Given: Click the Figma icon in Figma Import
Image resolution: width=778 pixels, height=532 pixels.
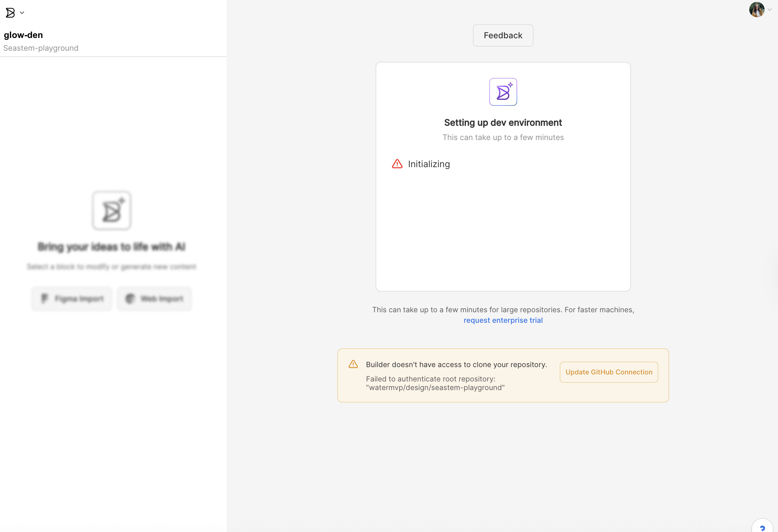Looking at the screenshot, I should tap(45, 298).
